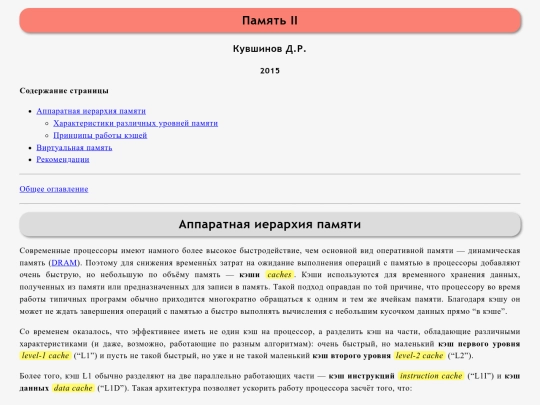Click the 'Содержание страницы' heading
The height and width of the screenshot is (405, 540).
64,91
